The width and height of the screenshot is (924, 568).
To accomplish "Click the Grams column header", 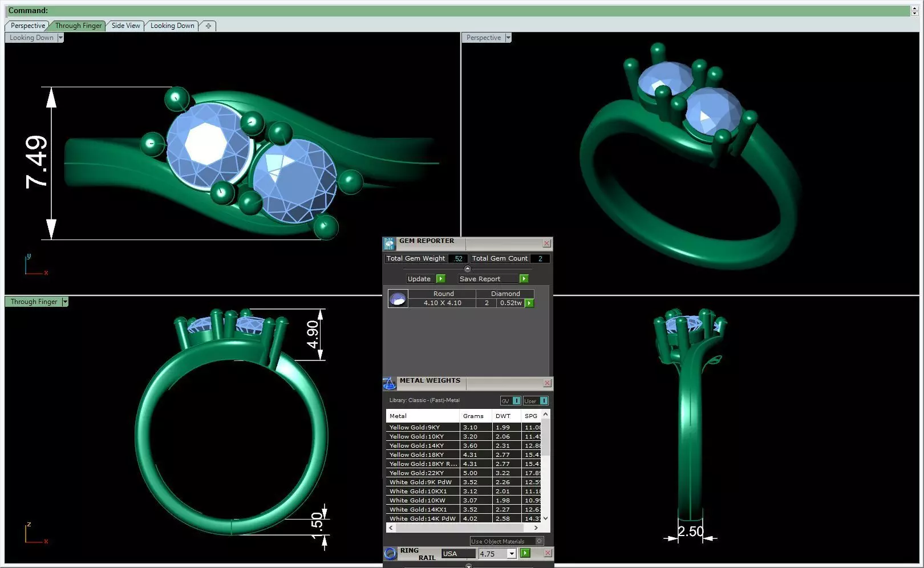I will [476, 416].
